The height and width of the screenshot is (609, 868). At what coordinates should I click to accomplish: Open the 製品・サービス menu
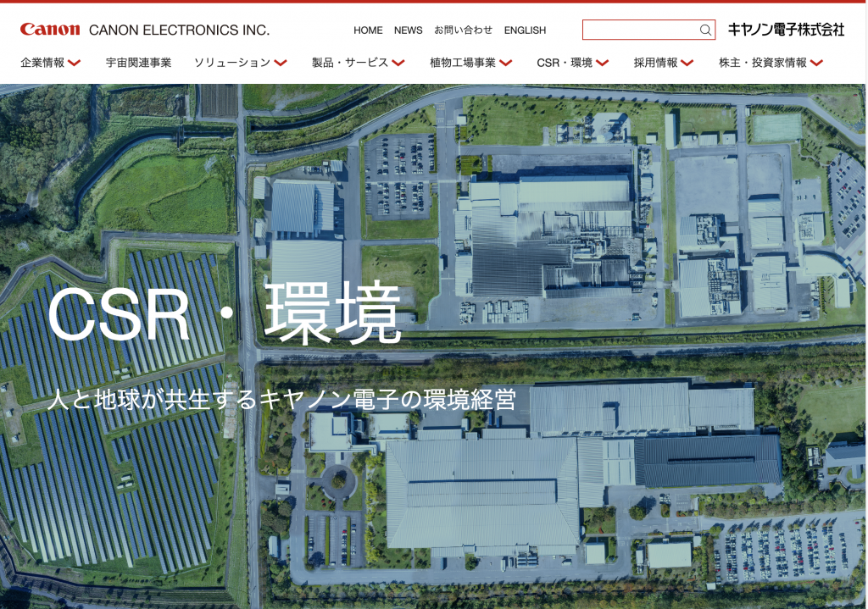point(350,63)
